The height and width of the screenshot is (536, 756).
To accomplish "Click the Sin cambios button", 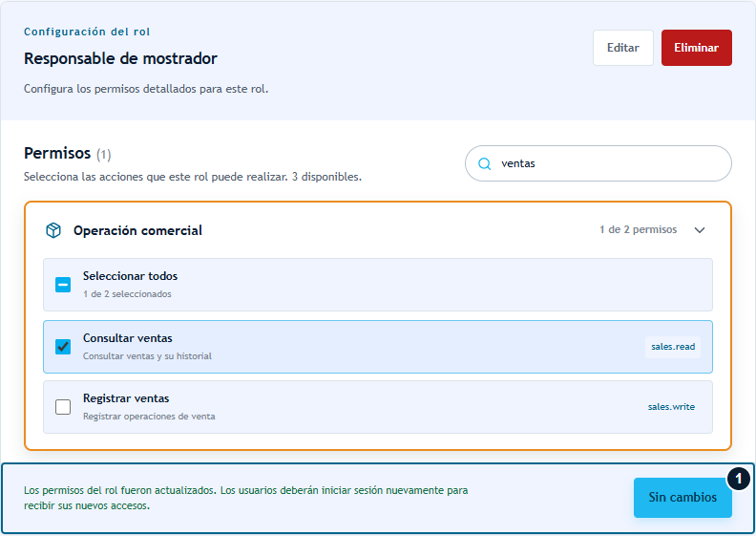I will coord(682,498).
